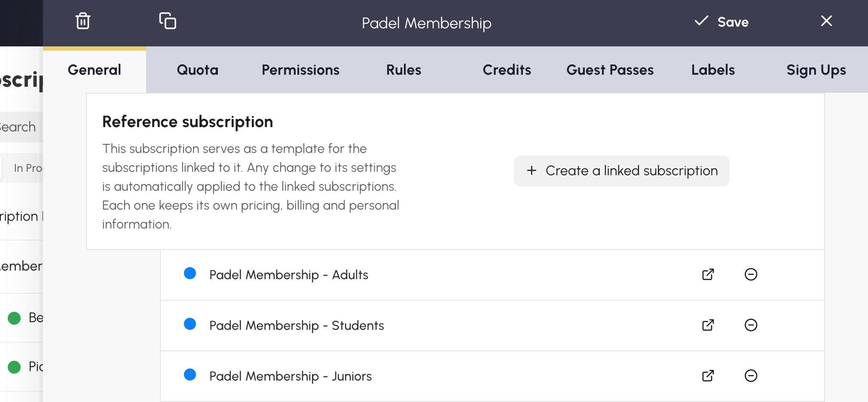Save the Padel Membership changes
Image resolution: width=868 pixels, height=402 pixels.
[x=721, y=21]
